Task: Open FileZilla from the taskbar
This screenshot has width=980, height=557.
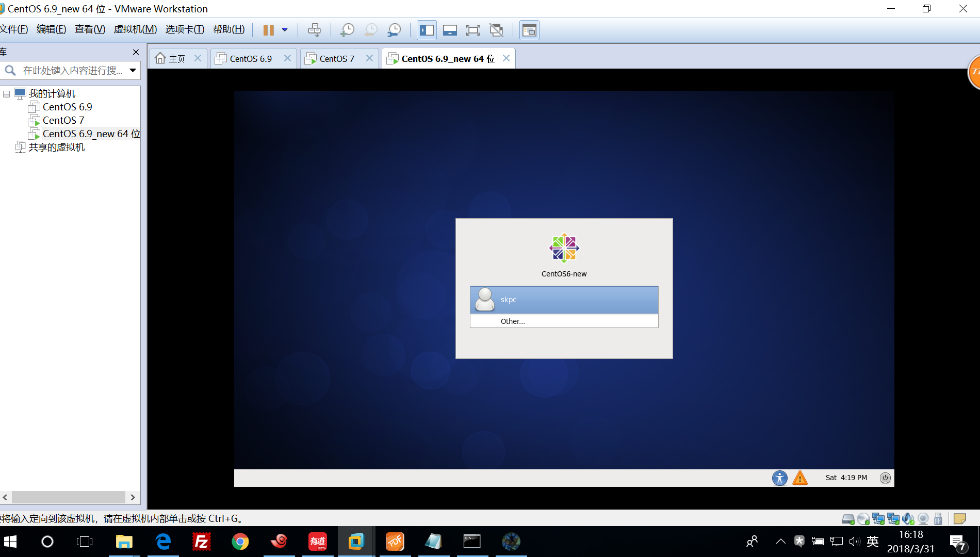Action: [201, 542]
